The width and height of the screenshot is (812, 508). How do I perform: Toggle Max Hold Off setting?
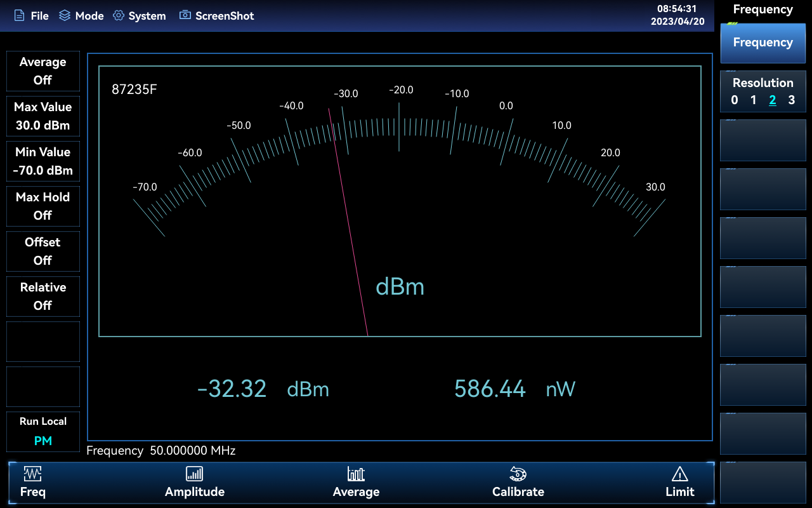(x=43, y=206)
